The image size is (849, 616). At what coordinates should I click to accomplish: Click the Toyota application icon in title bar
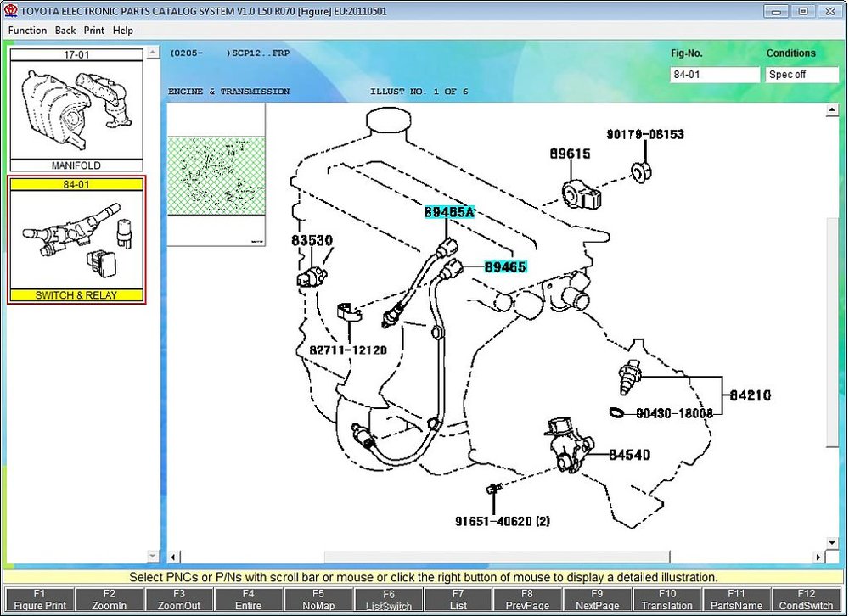(x=11, y=11)
